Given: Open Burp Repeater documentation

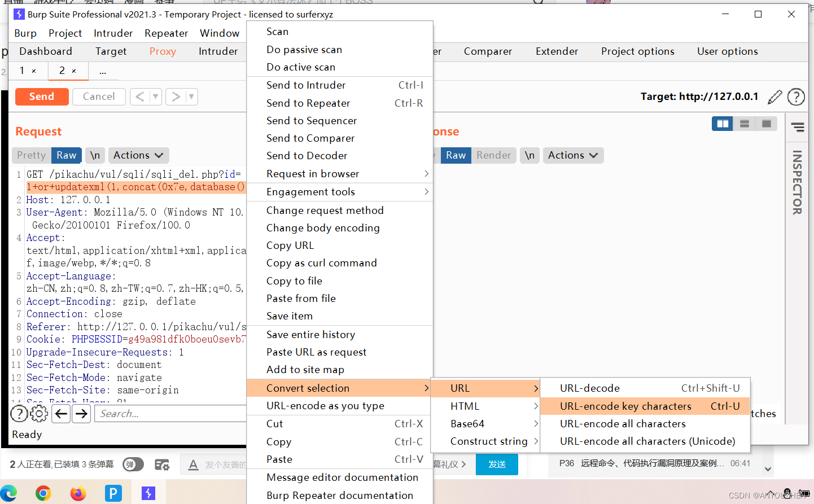Looking at the screenshot, I should [340, 496].
